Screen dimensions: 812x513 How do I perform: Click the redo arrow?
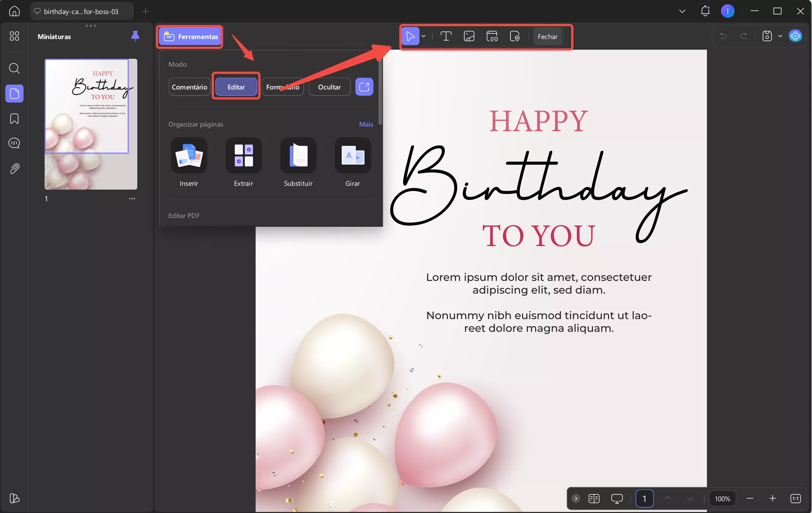click(x=744, y=36)
